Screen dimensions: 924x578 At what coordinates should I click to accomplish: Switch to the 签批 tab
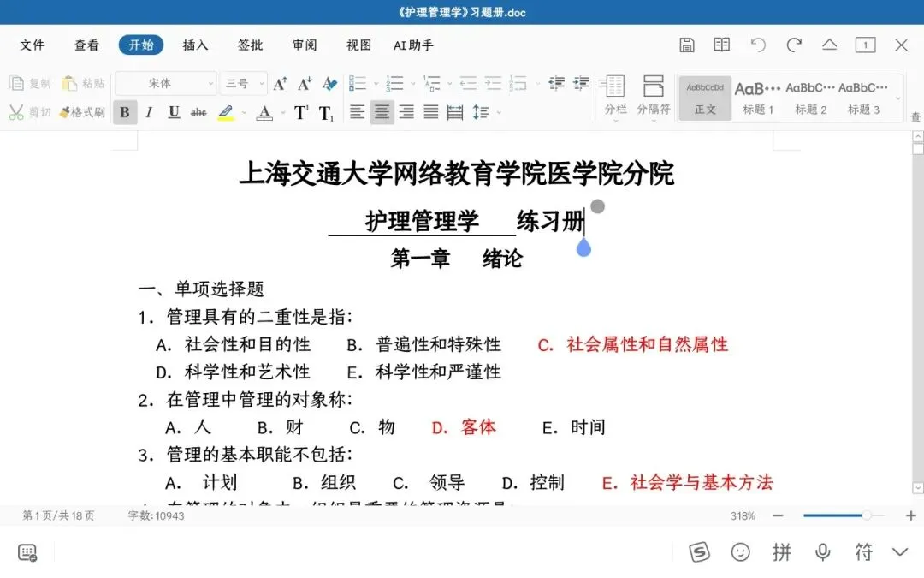pos(250,45)
